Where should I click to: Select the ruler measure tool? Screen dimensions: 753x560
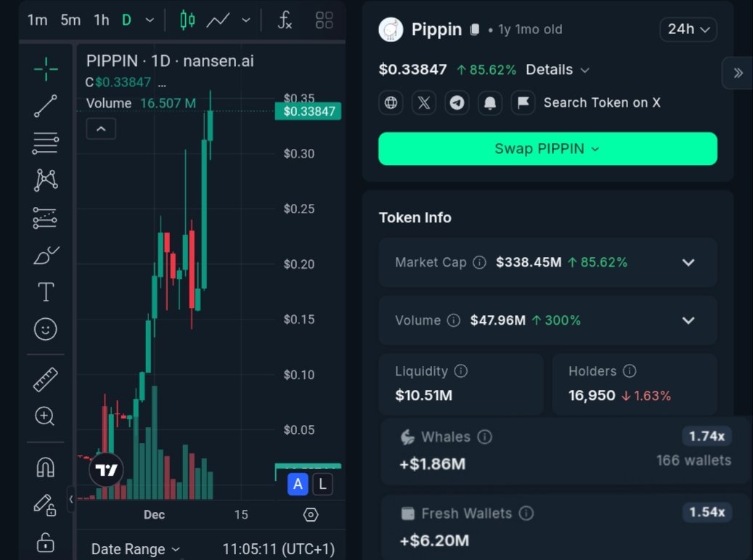click(x=45, y=379)
